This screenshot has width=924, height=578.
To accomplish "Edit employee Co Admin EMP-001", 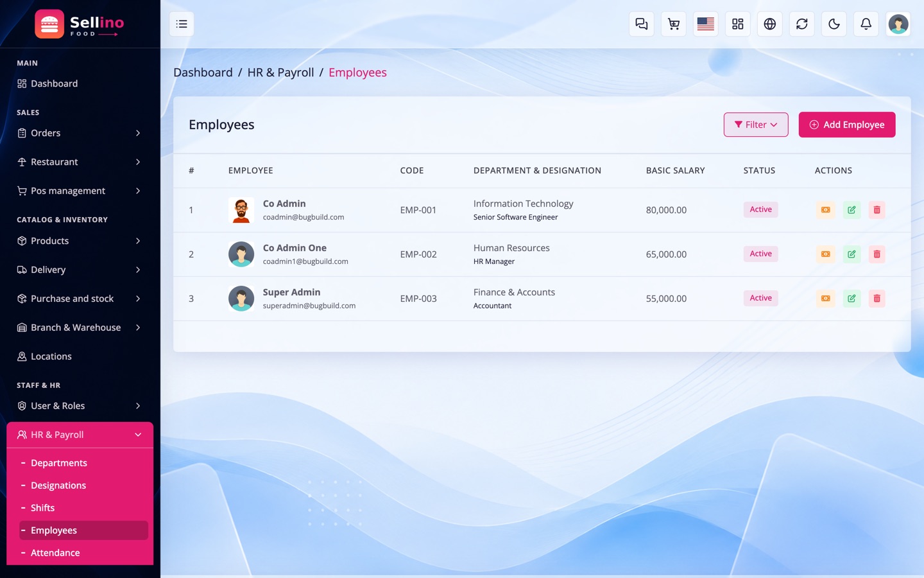I will click(x=851, y=210).
